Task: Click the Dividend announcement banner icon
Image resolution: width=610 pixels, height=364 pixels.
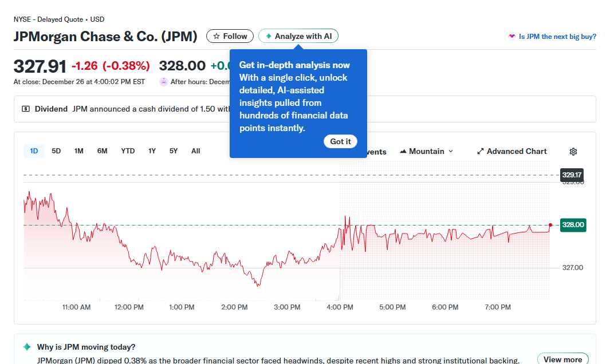Action: point(26,109)
